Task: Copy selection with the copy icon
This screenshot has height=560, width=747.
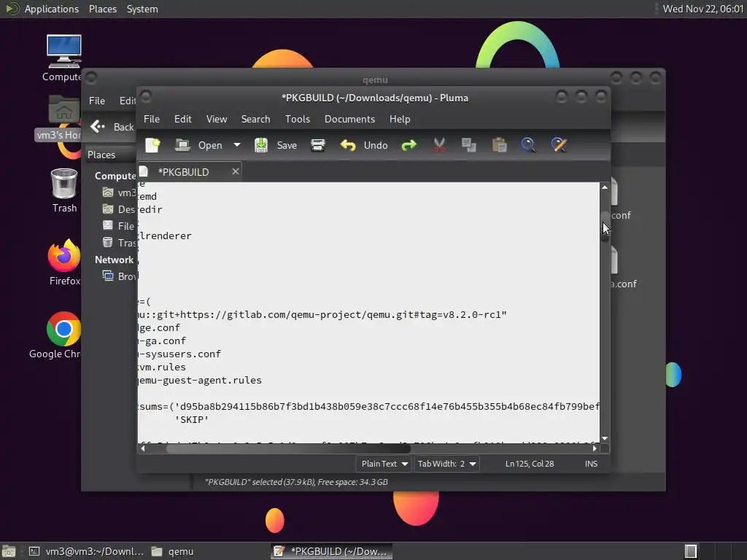Action: (x=469, y=145)
